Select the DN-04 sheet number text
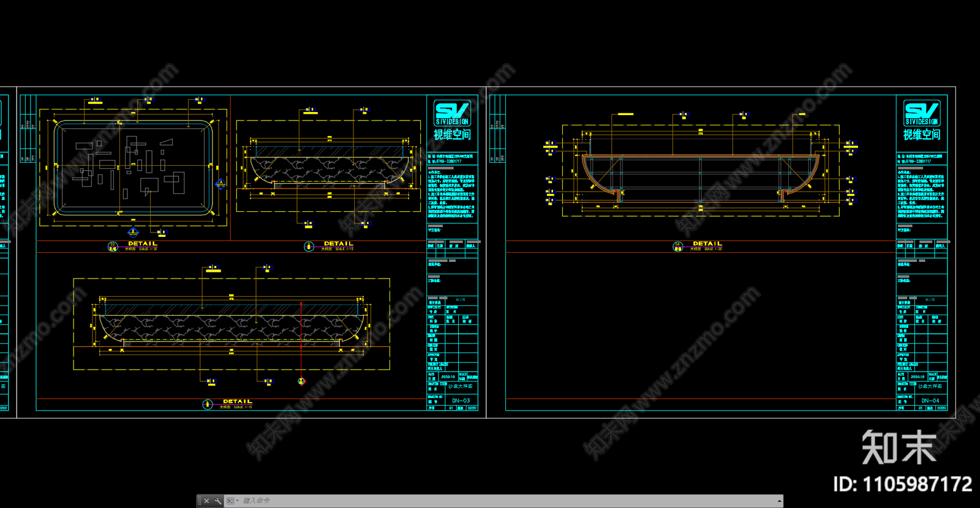 (x=930, y=401)
